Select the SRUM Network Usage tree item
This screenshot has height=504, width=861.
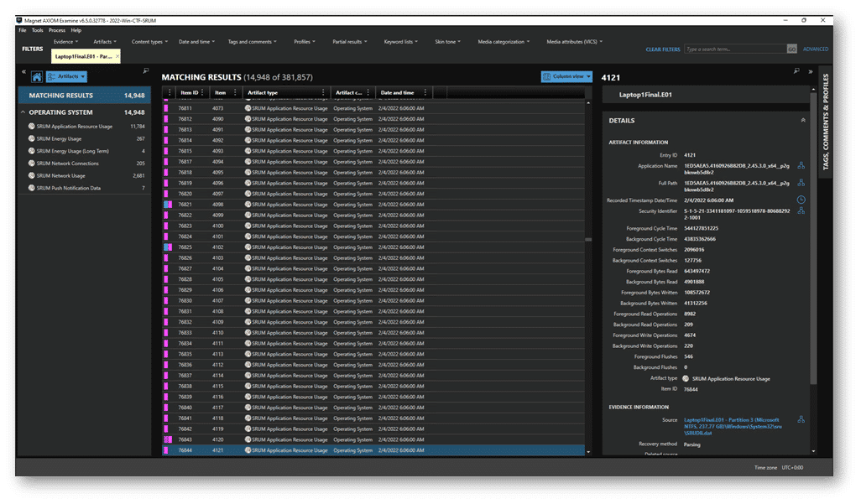86,175
